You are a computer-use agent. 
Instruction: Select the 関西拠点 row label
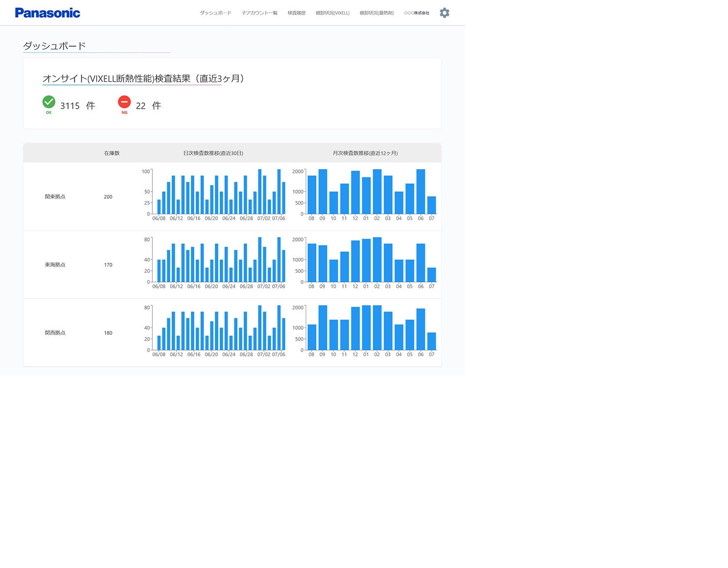(55, 333)
